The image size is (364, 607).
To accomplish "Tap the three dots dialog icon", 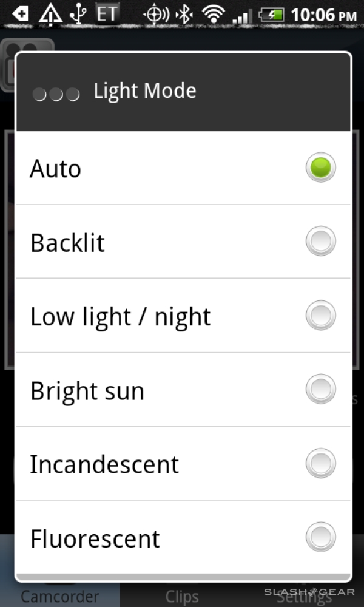I will [x=56, y=94].
